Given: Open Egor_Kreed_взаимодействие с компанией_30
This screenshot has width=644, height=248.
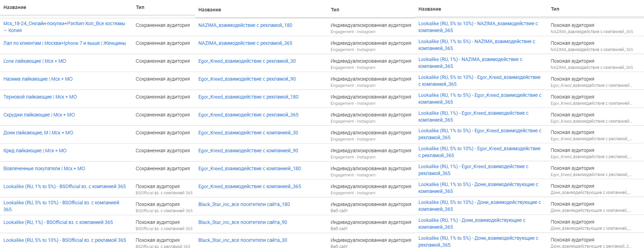Looking at the screenshot, I should [248, 133].
